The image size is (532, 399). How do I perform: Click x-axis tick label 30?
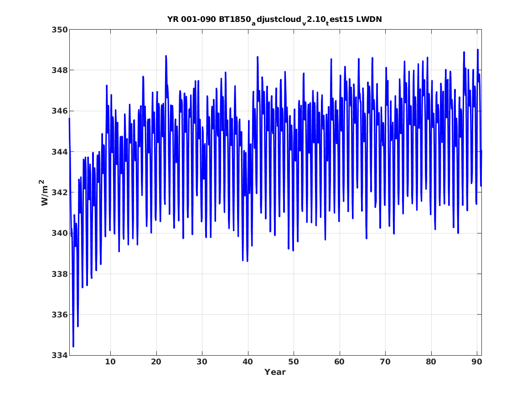point(202,362)
